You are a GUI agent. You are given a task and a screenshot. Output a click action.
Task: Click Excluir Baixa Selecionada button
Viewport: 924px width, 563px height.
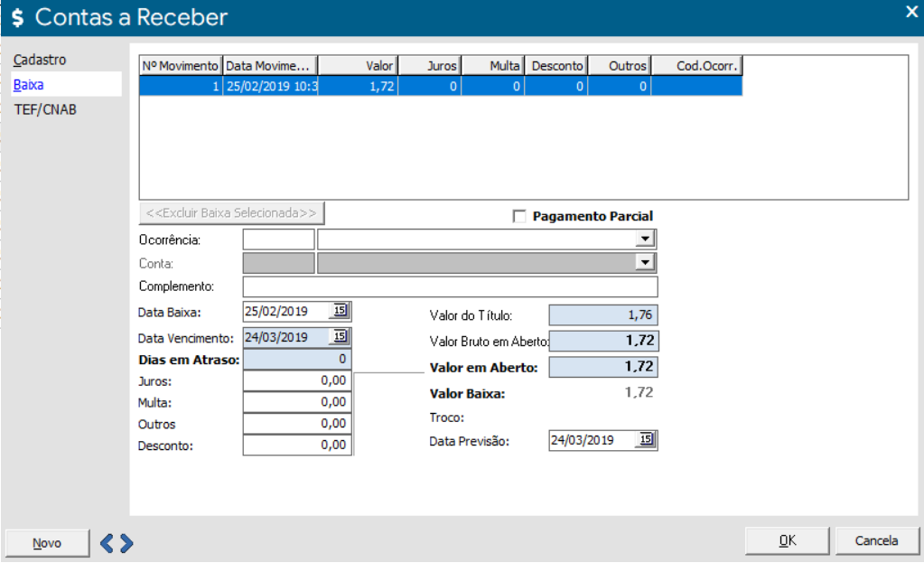231,213
